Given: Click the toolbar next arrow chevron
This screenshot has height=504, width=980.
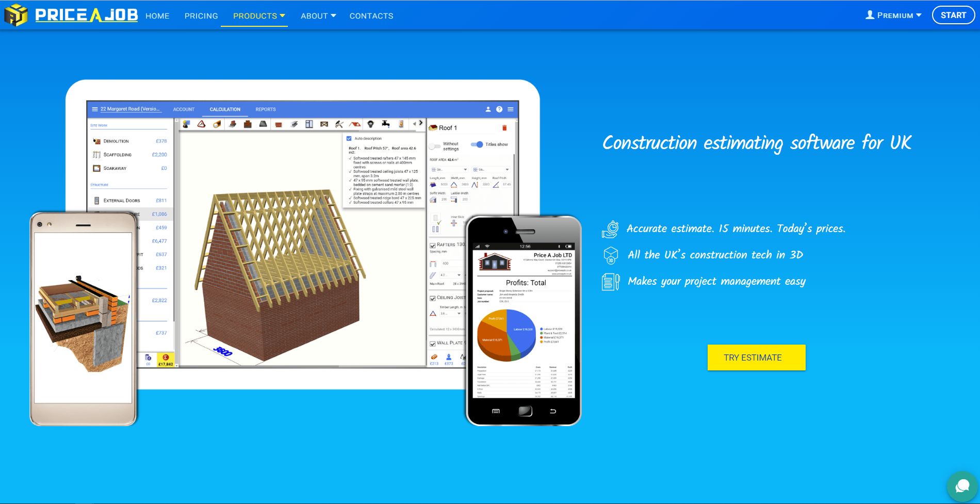Looking at the screenshot, I should pyautogui.click(x=421, y=123).
